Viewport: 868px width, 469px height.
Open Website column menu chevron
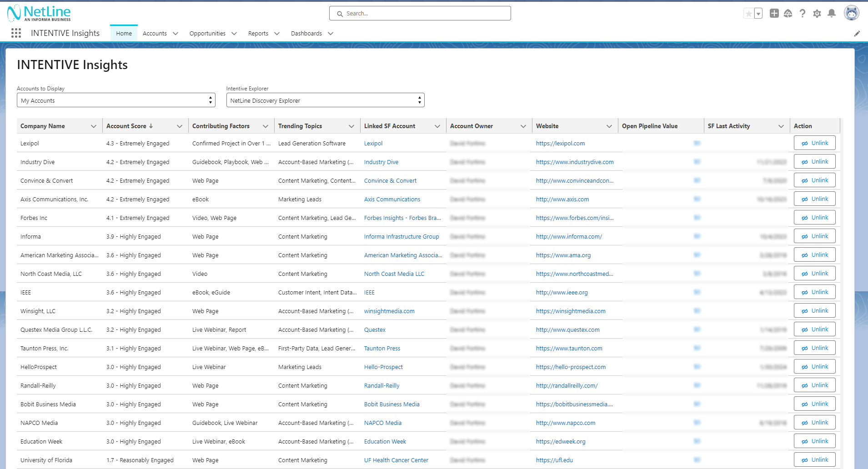point(609,126)
